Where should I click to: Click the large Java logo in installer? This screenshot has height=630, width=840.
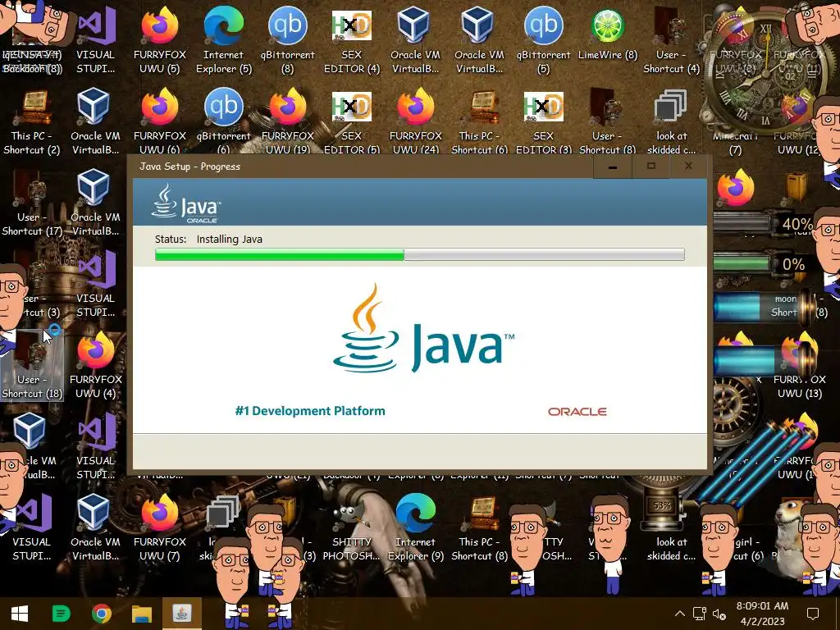423,328
